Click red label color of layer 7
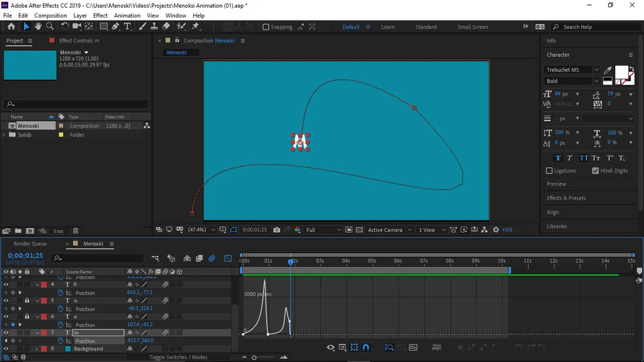The height and width of the screenshot is (362, 644). tap(44, 333)
